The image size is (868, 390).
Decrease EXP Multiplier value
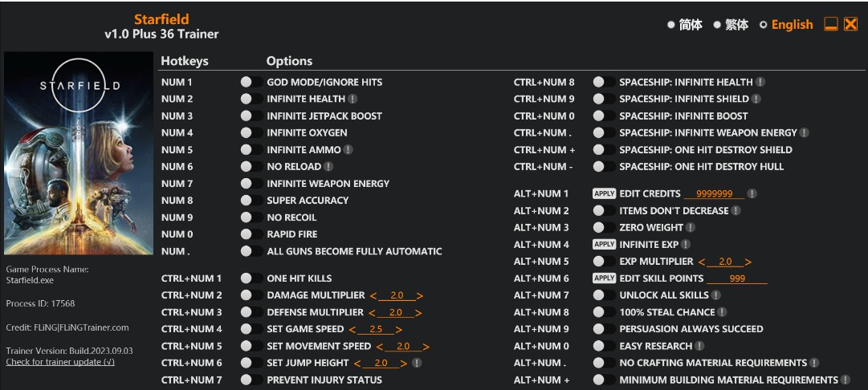[701, 262]
